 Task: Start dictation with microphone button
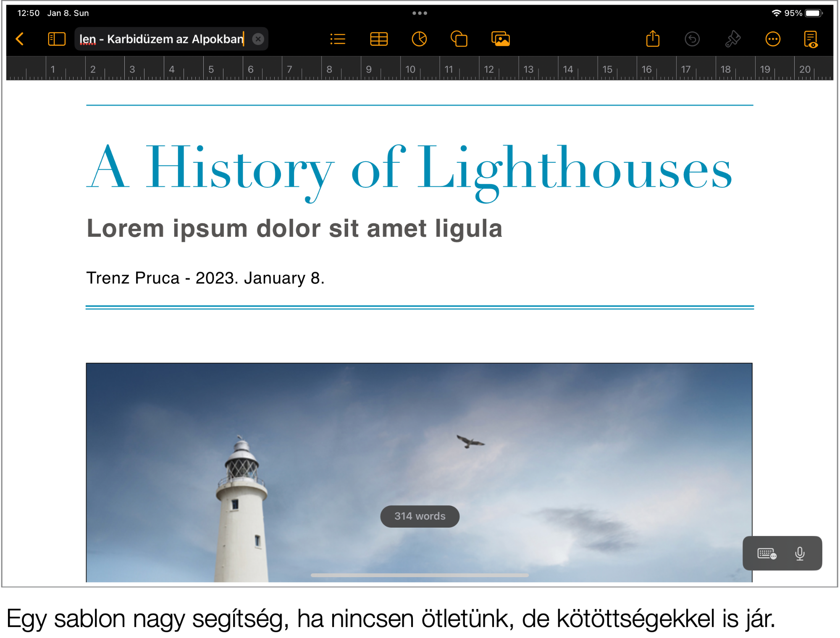point(800,554)
